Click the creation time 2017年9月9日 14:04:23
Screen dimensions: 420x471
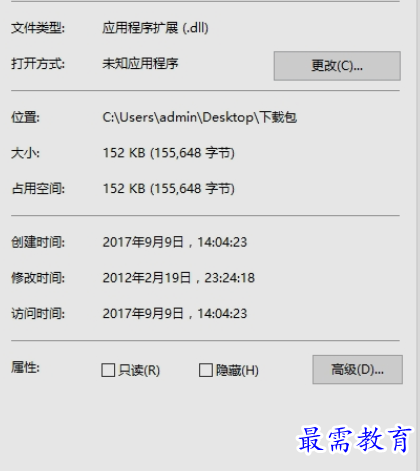point(175,242)
